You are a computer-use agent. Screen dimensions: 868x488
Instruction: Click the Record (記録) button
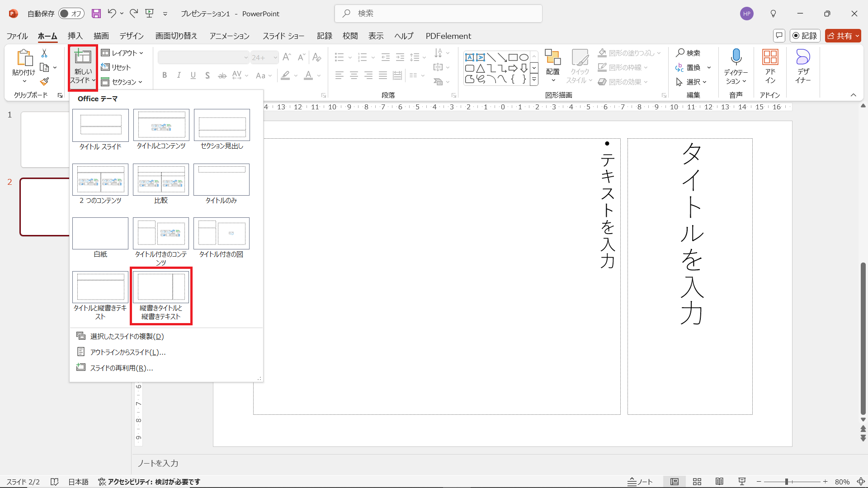pos(805,36)
